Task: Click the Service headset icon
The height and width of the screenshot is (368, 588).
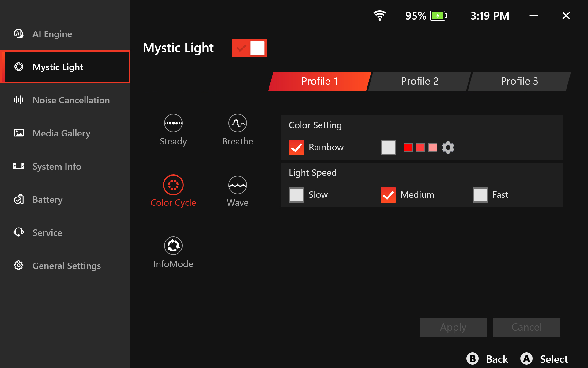Action: tap(19, 232)
